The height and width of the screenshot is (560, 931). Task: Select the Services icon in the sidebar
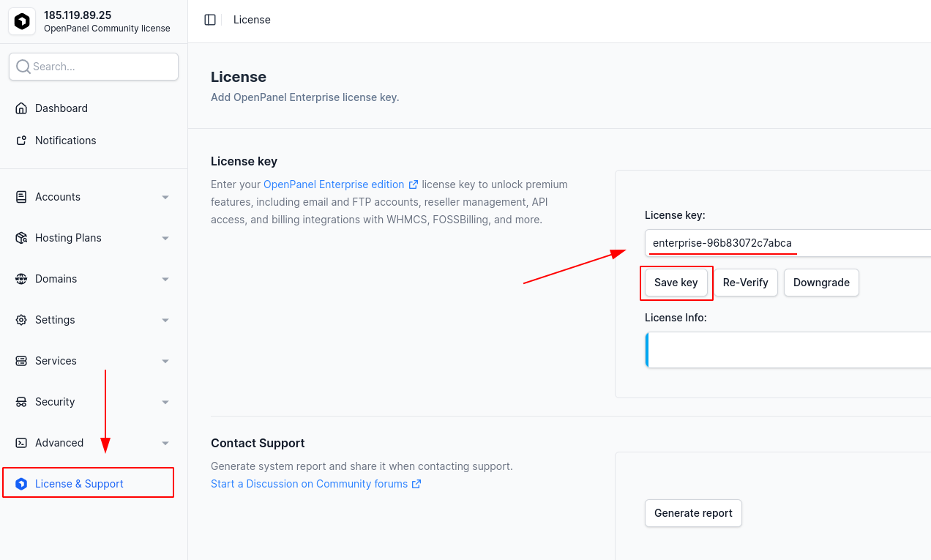pos(22,360)
